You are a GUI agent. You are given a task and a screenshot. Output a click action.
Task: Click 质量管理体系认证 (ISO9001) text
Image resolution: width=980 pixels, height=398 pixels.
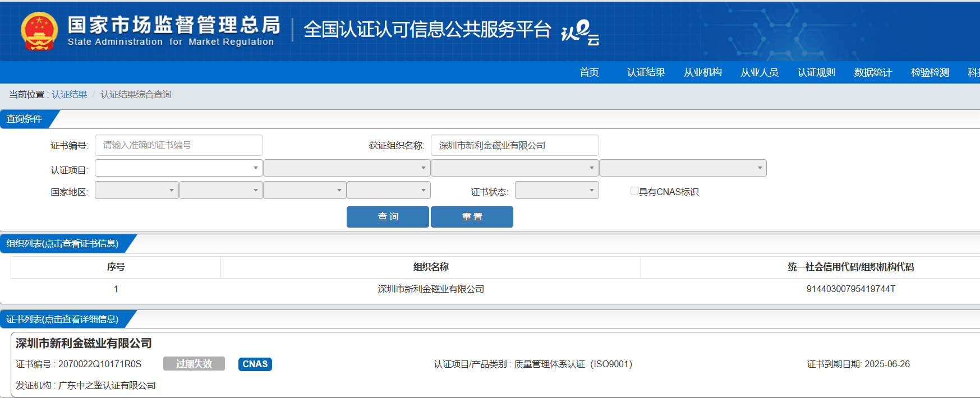[573, 364]
